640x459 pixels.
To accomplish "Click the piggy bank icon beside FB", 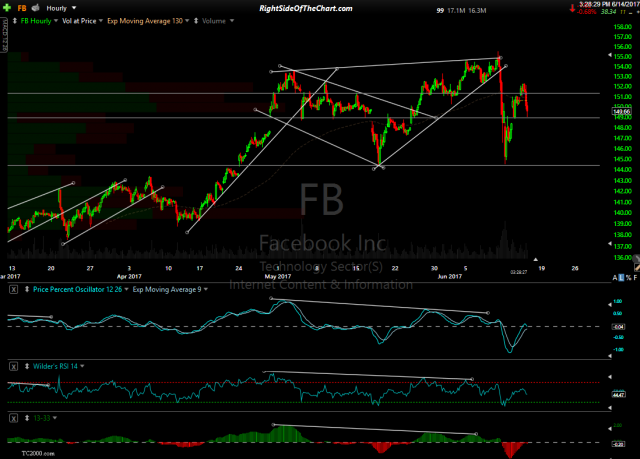I will point(36,8).
